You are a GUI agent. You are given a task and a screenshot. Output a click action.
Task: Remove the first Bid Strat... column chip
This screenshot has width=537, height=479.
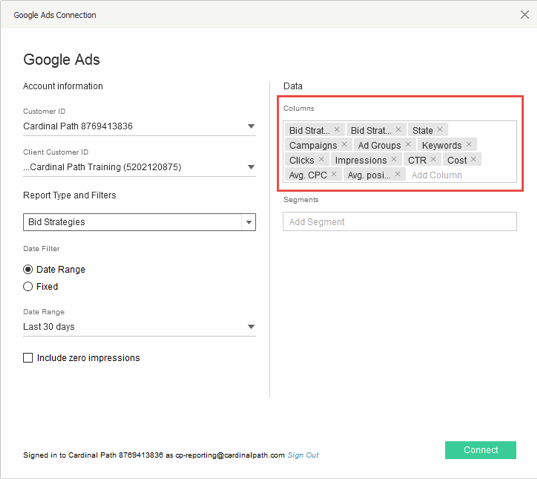(337, 129)
